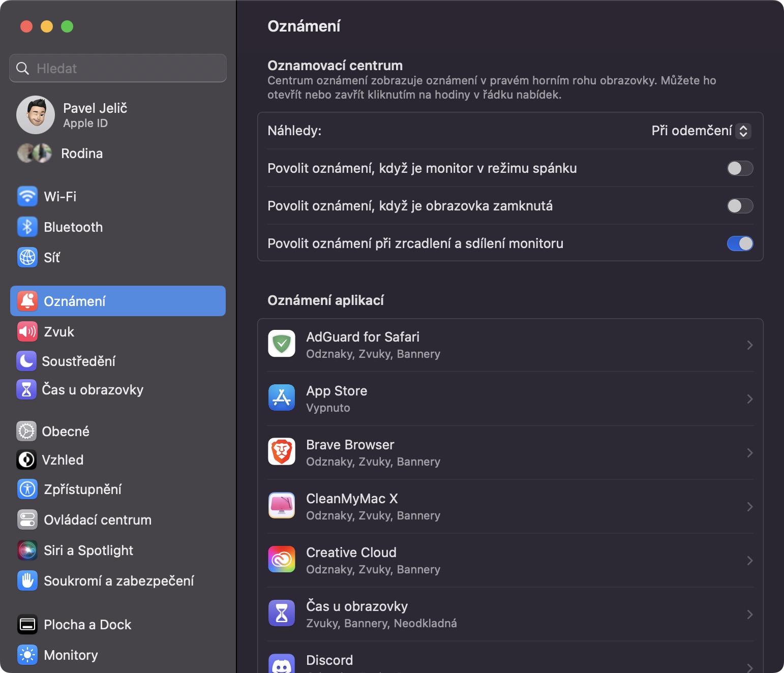Open Bluetooth settings icon
Screen dimensions: 784x673
click(27, 227)
